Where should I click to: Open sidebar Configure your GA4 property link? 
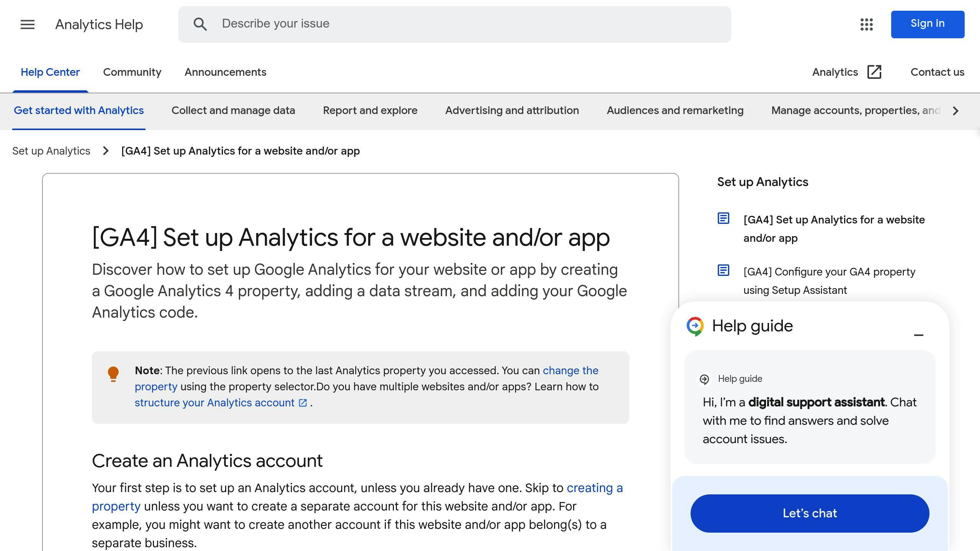click(829, 281)
